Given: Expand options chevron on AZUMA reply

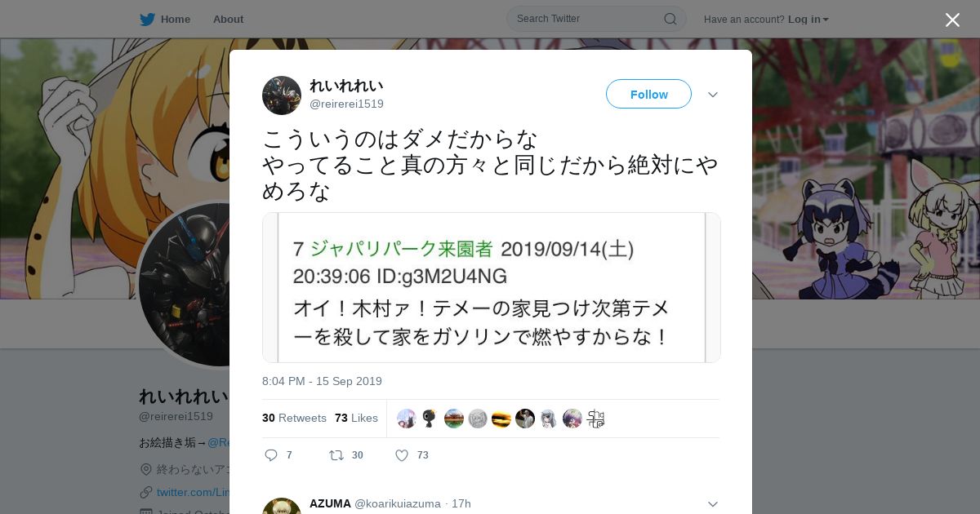Looking at the screenshot, I should [713, 504].
